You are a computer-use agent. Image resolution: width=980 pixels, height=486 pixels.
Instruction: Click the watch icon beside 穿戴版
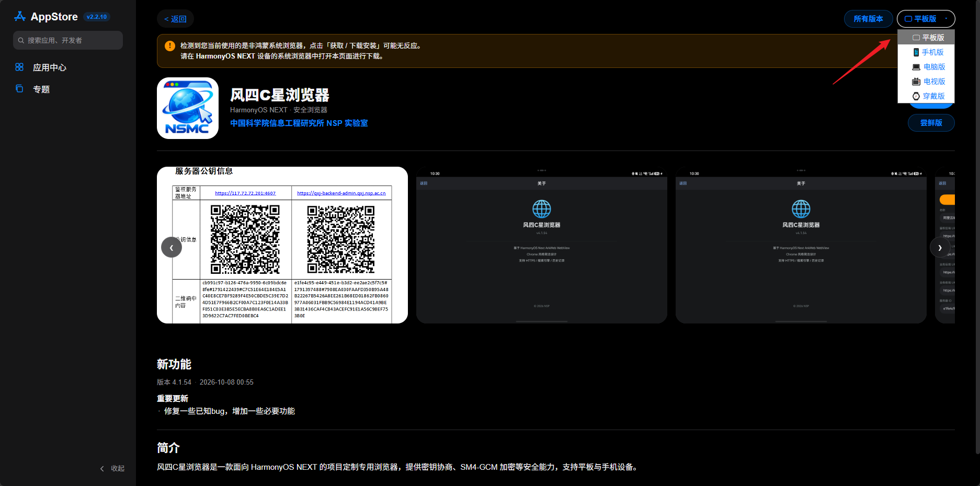[916, 96]
